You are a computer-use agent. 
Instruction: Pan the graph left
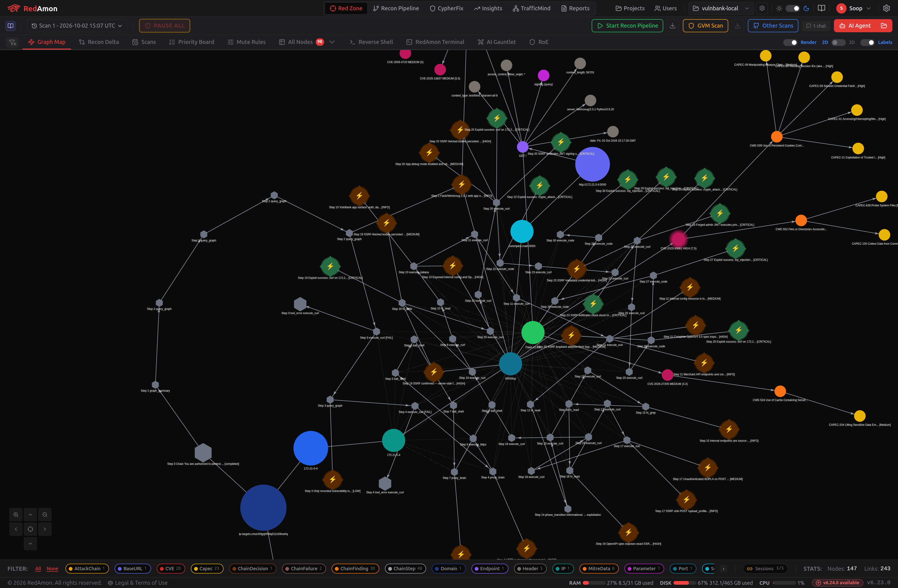[x=16, y=529]
